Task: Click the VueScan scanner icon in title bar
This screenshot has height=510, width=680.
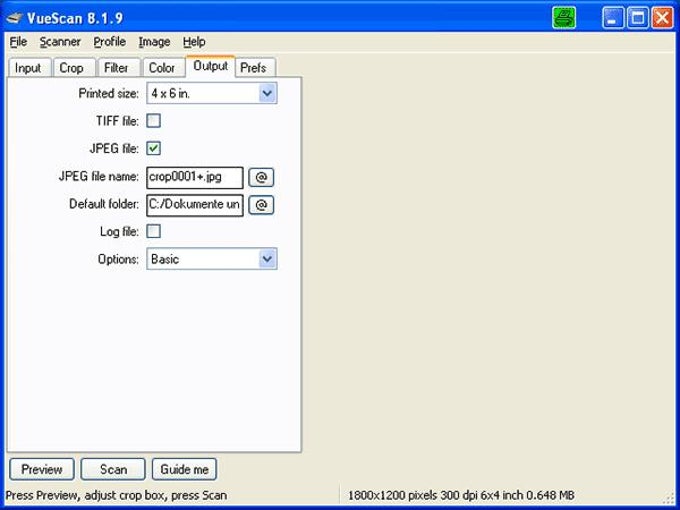Action: click(x=14, y=18)
